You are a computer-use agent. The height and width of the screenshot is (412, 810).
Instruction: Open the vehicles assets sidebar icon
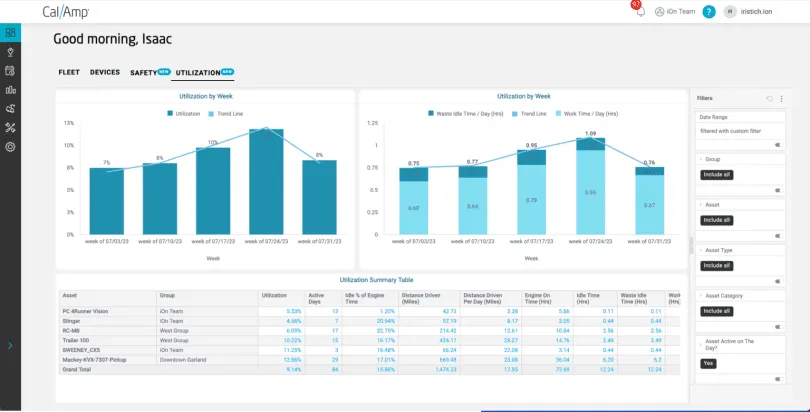tap(10, 109)
